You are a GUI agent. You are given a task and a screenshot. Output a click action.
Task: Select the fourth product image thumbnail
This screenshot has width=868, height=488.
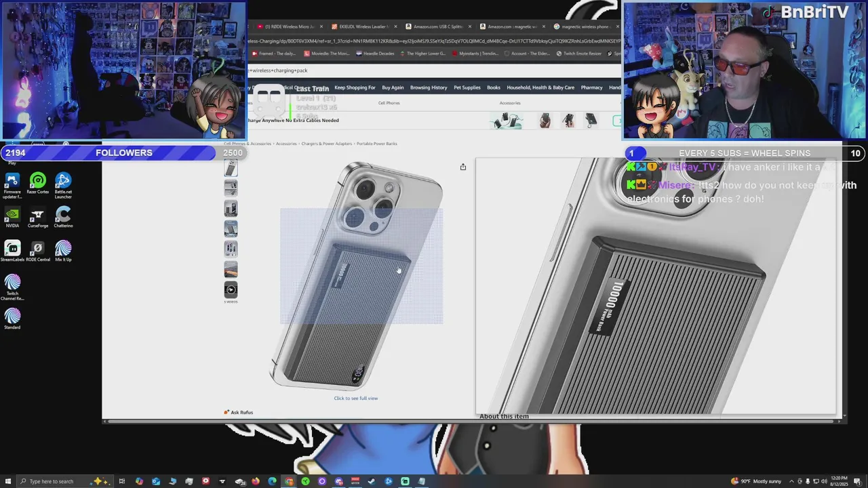point(231,228)
